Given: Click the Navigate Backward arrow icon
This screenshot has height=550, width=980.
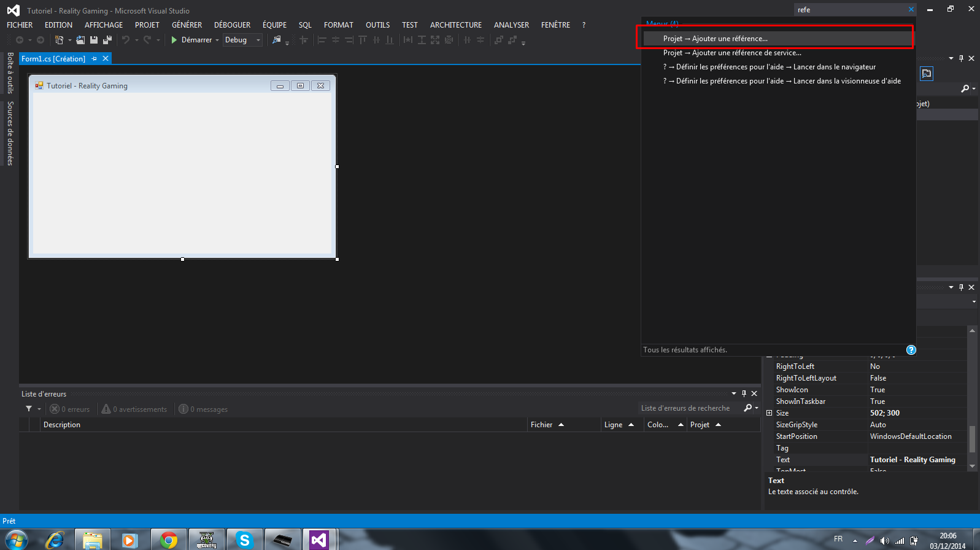Looking at the screenshot, I should pyautogui.click(x=20, y=40).
